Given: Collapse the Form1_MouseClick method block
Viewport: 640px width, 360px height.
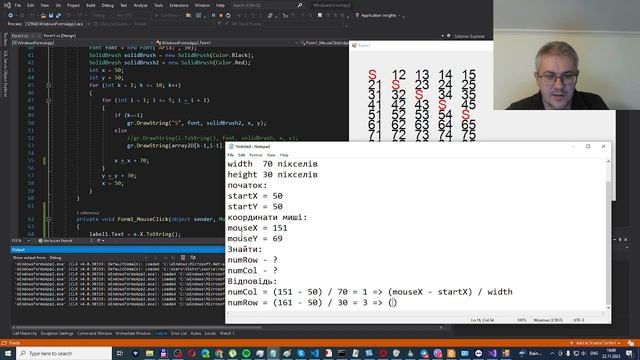Looking at the screenshot, I should point(49,219).
